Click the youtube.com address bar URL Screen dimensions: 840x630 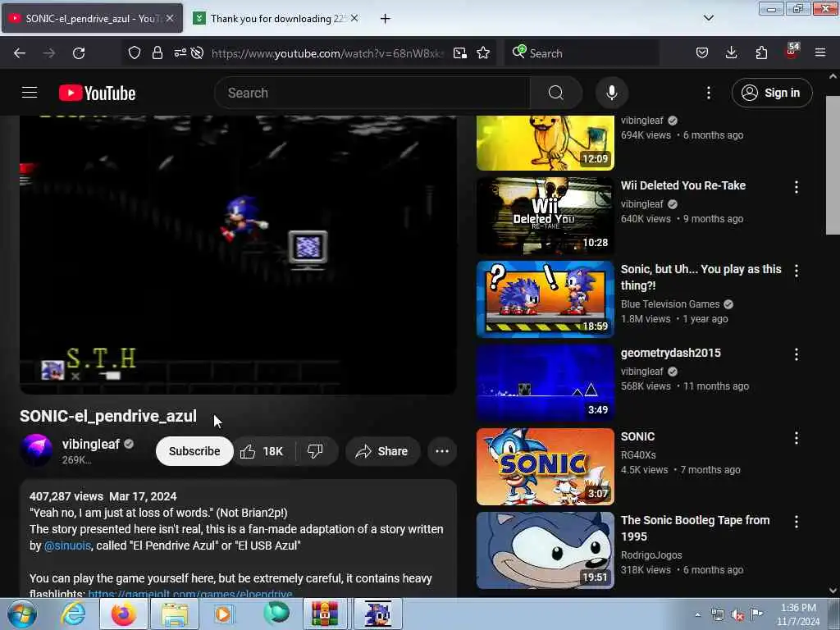(327, 53)
